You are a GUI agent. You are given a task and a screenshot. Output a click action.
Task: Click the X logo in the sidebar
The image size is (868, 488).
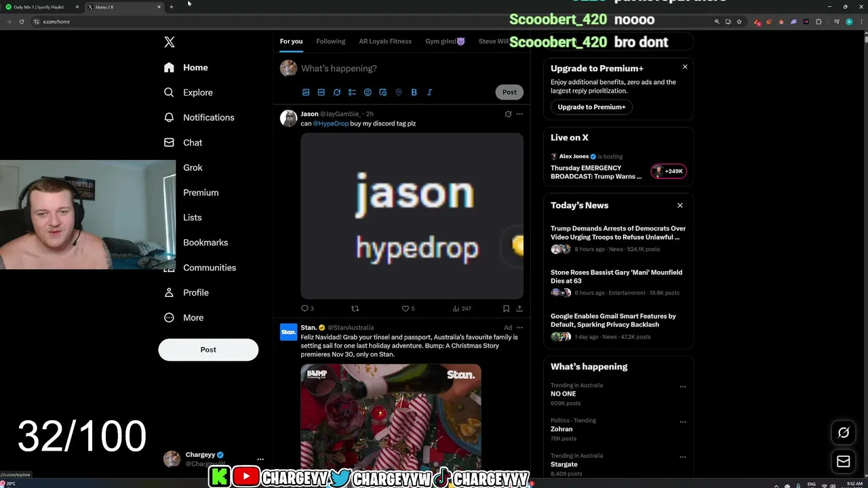170,42
